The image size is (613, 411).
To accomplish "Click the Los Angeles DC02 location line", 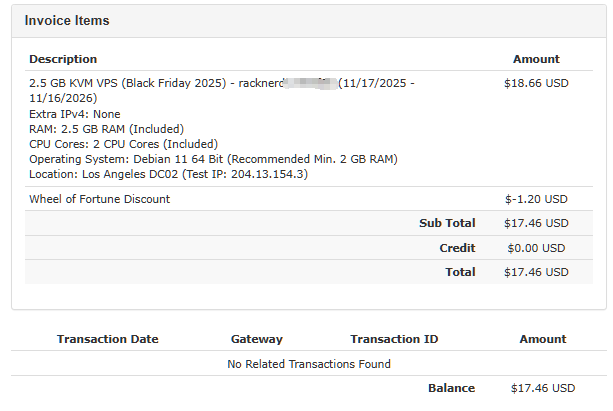I will [168, 174].
